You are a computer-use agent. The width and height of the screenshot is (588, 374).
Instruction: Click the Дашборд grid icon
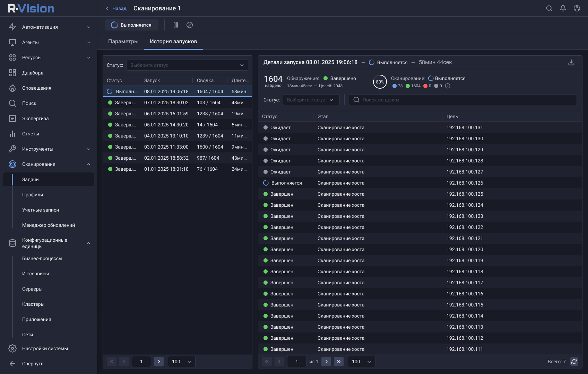coord(12,73)
